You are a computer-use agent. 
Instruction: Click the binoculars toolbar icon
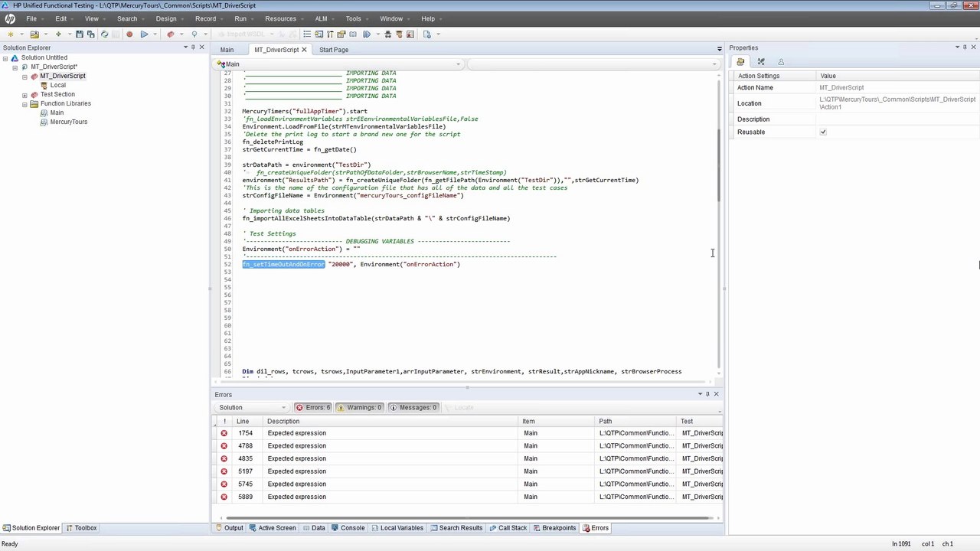pos(388,34)
